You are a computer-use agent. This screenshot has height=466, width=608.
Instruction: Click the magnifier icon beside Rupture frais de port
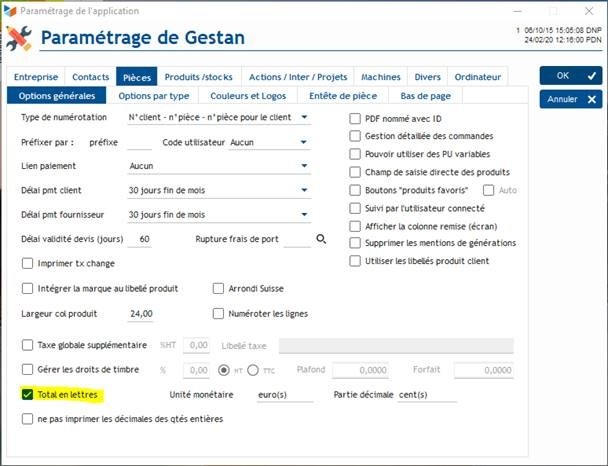(321, 240)
